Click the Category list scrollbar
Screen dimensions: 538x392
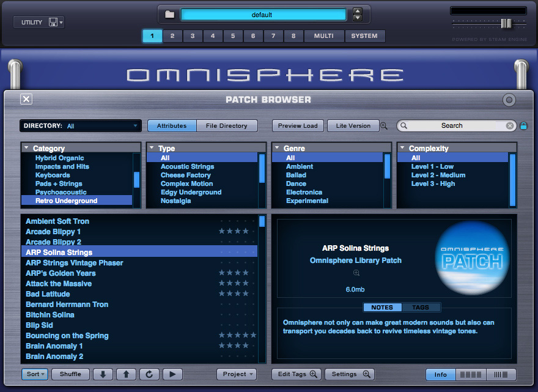[x=136, y=180]
